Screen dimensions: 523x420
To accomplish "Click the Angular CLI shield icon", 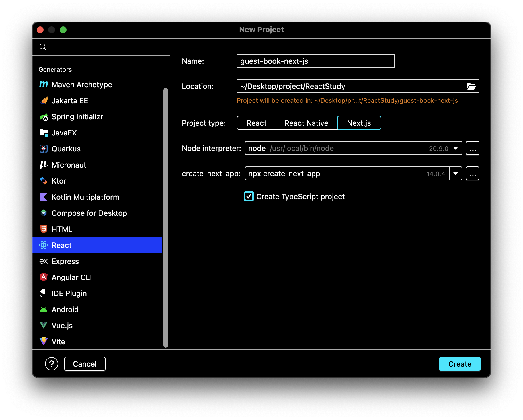I will [x=44, y=277].
